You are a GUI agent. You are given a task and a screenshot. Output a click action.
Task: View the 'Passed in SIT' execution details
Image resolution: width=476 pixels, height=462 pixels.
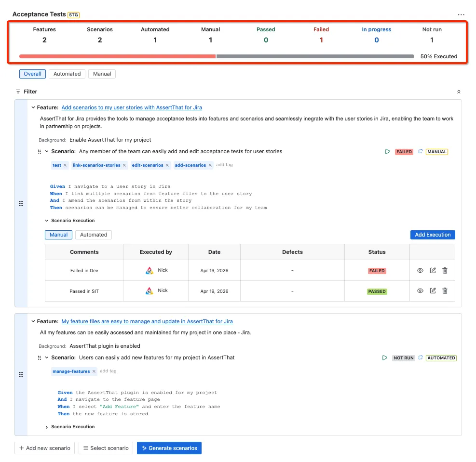tap(420, 290)
